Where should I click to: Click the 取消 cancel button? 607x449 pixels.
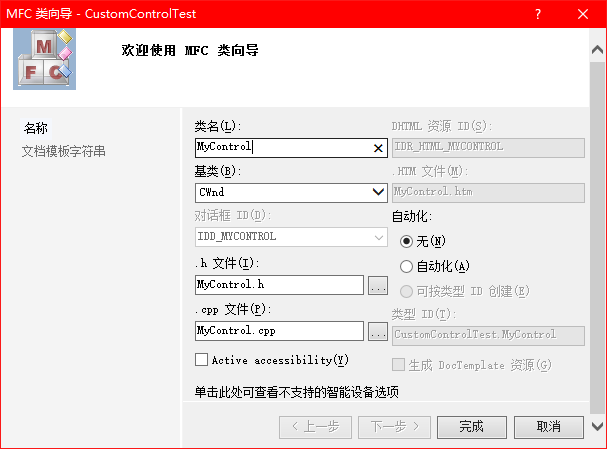pyautogui.click(x=548, y=426)
